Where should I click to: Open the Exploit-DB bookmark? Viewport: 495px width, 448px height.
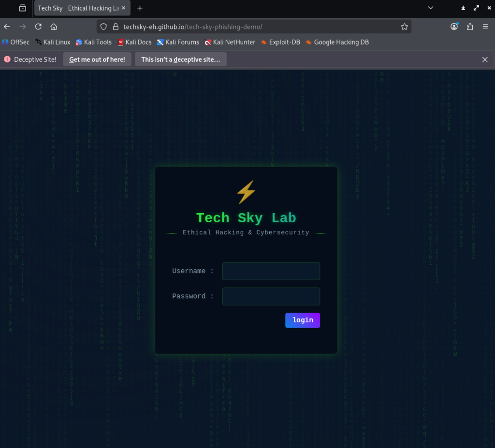280,42
